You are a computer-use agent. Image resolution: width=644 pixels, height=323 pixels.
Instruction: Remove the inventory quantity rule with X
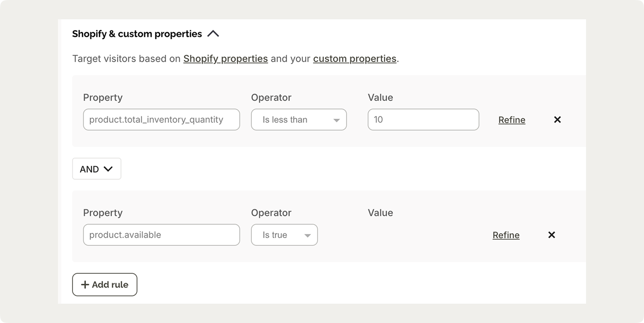coord(557,120)
